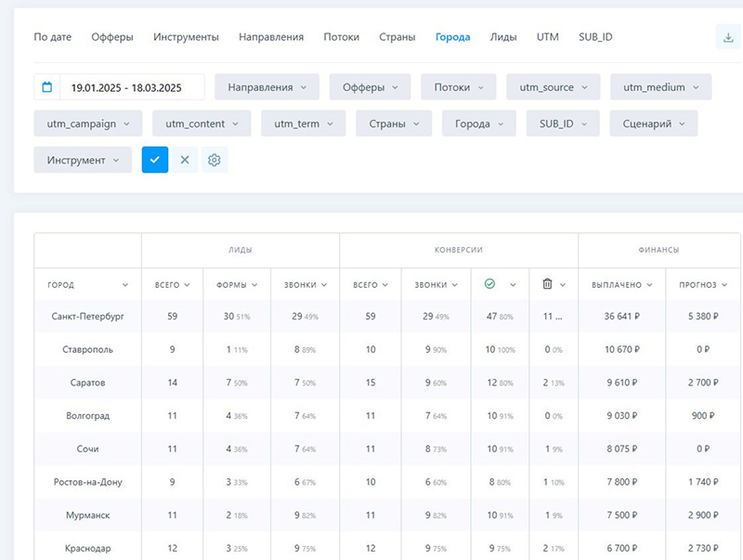Expand the Инструмент filter dropdown
The height and width of the screenshot is (560, 743).
pos(83,160)
